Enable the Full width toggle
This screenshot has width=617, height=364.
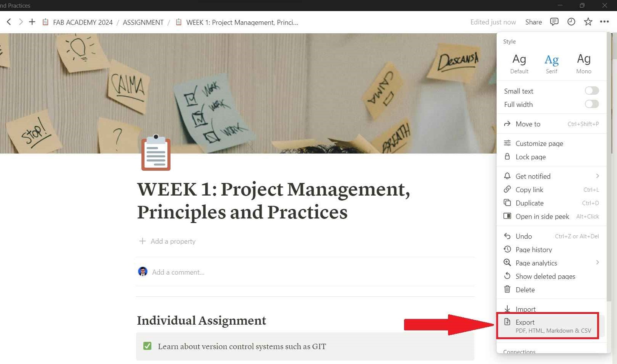click(591, 104)
